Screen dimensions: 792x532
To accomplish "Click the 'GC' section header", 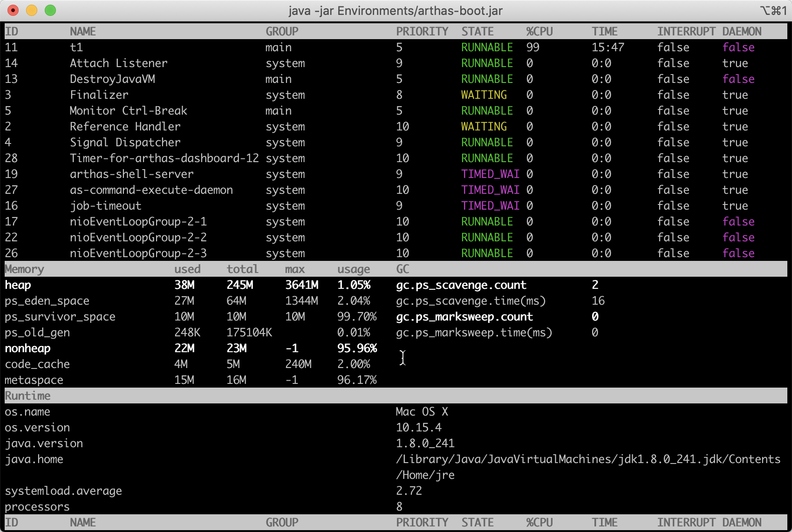I will pos(403,269).
